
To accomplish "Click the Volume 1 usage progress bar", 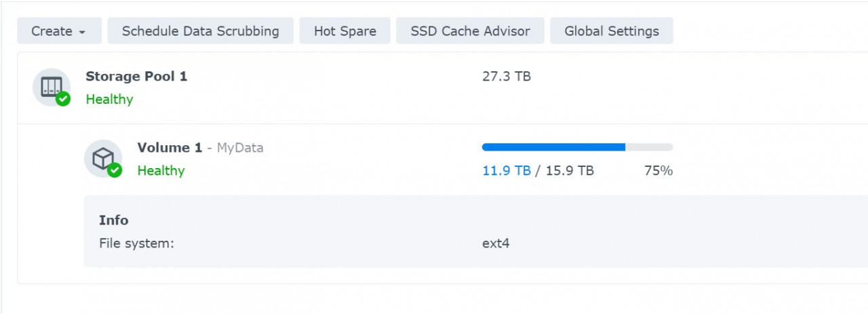I will click(576, 147).
